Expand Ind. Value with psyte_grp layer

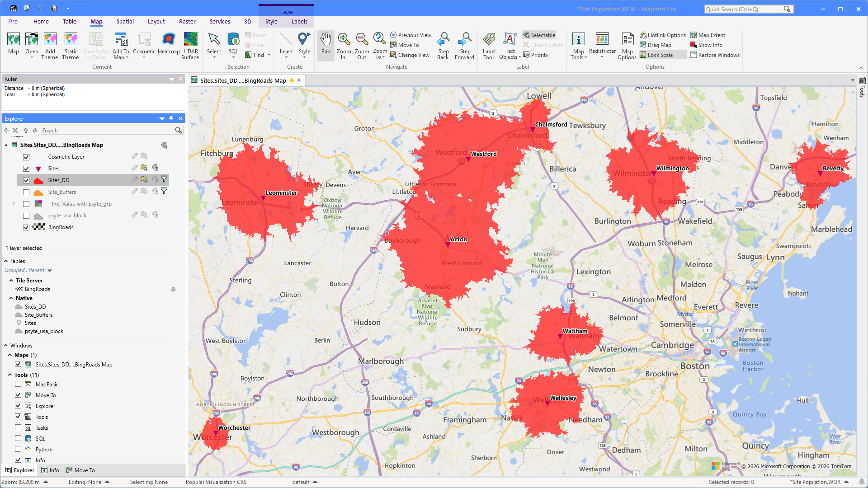[x=14, y=204]
